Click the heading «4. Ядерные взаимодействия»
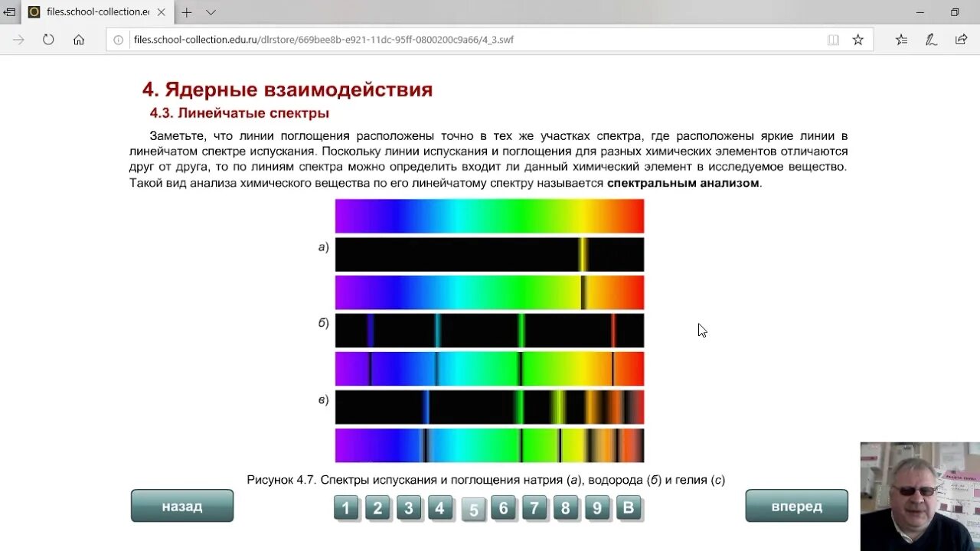Image resolution: width=980 pixels, height=551 pixels. point(287,90)
